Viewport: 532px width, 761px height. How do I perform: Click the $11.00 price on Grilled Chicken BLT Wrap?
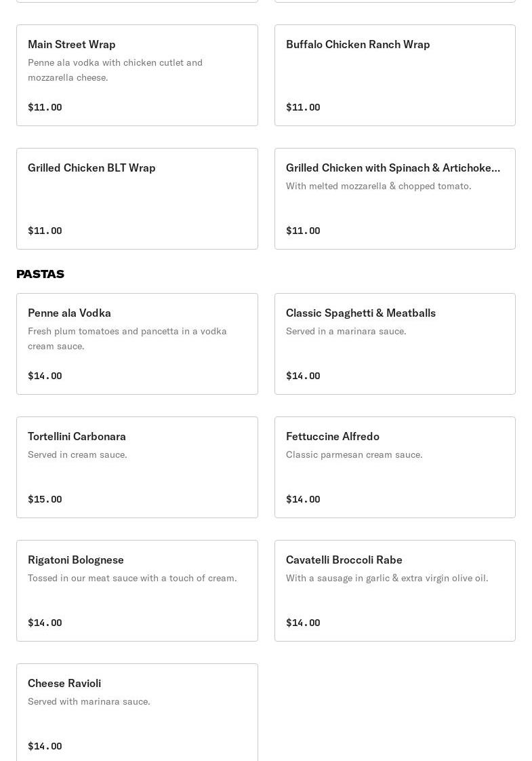click(45, 231)
